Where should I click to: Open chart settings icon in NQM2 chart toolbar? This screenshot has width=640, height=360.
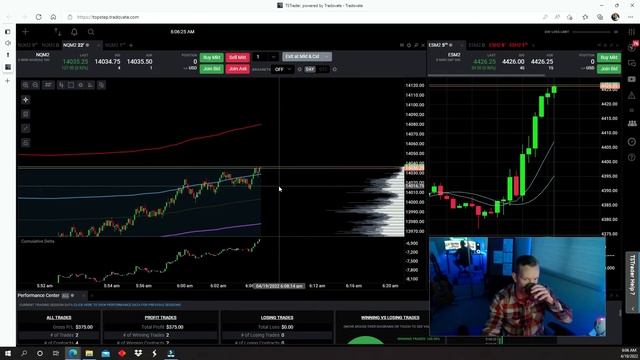click(x=80, y=85)
